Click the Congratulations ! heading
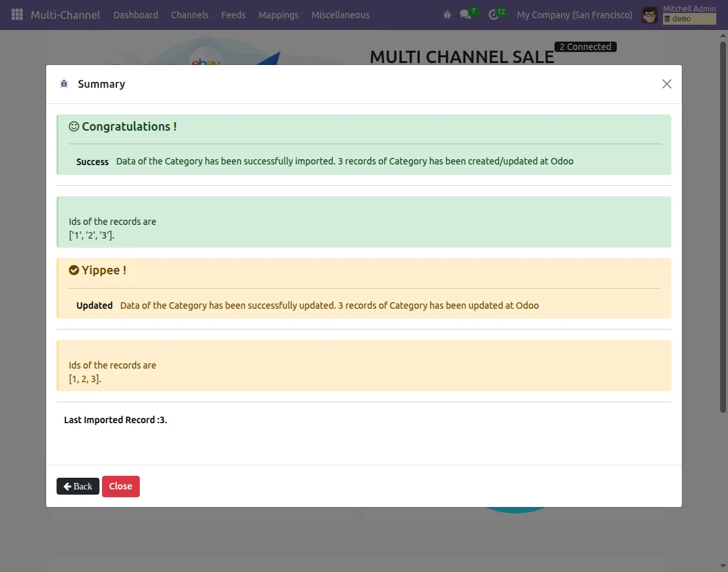This screenshot has height=572, width=728. pyautogui.click(x=129, y=126)
